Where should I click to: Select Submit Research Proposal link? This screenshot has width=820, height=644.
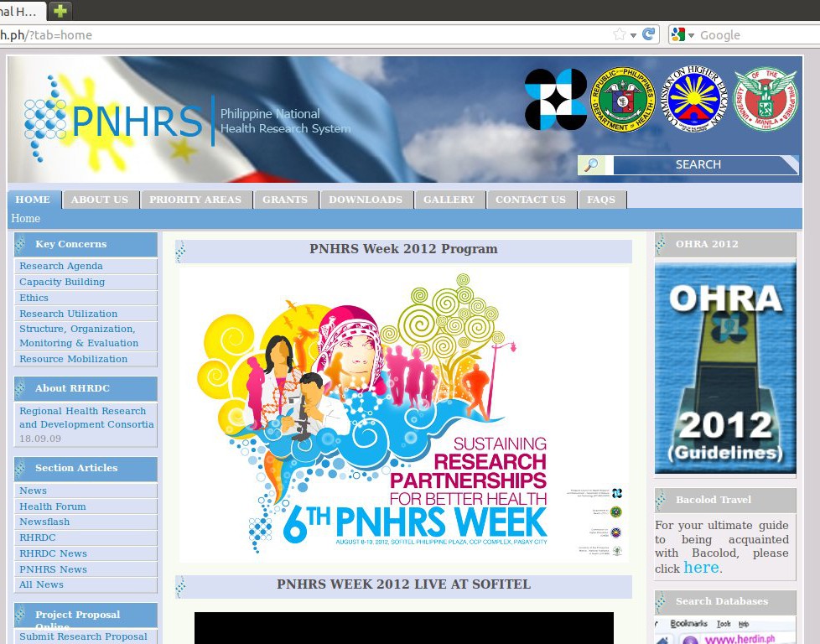point(83,636)
